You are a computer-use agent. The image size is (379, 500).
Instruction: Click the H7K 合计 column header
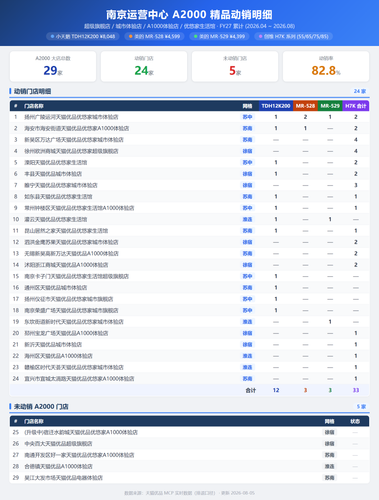[x=356, y=106]
